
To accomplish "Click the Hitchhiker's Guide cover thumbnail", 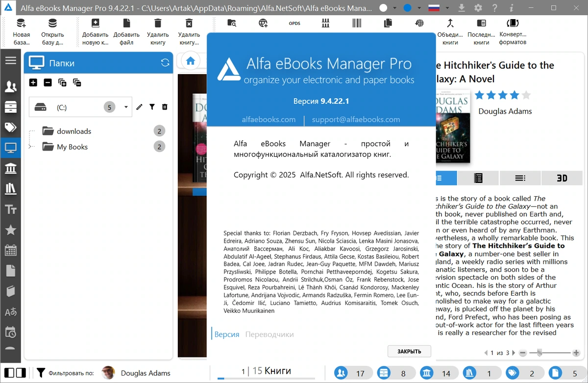I will tap(452, 126).
